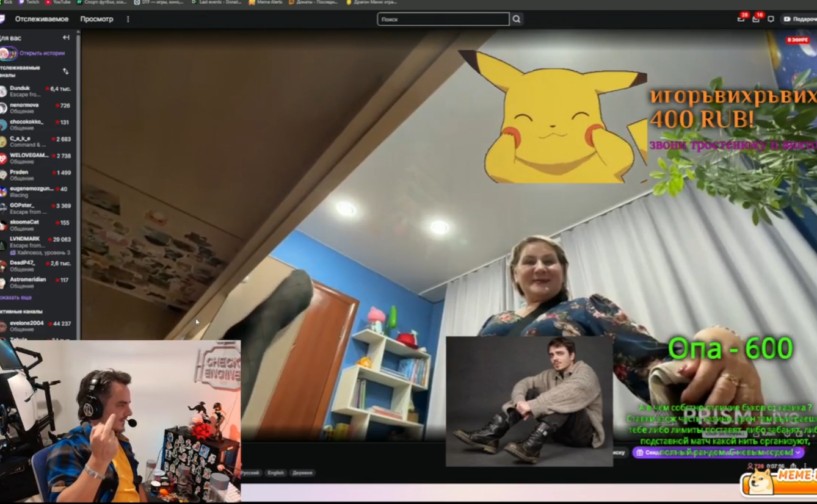Open the YouTube browser bookmark
Screen dimensions: 817x504
[58, 2]
